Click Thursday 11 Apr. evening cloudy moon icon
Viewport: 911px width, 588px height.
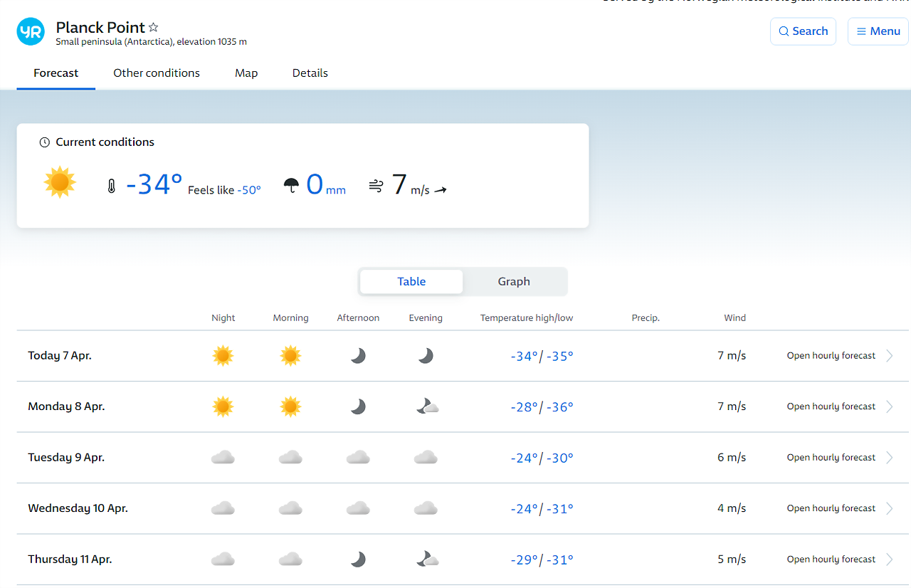pos(427,559)
